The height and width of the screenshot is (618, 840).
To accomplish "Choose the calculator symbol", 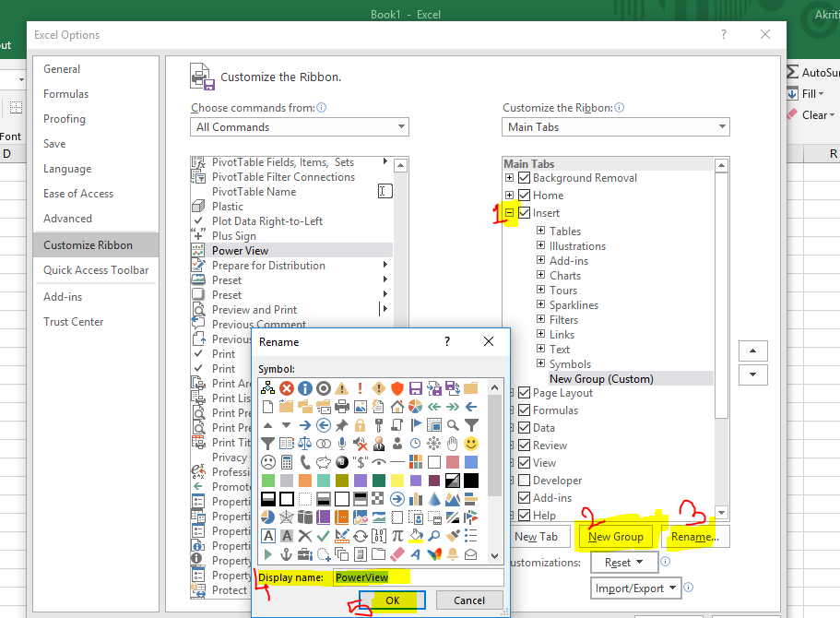I will coord(287,462).
